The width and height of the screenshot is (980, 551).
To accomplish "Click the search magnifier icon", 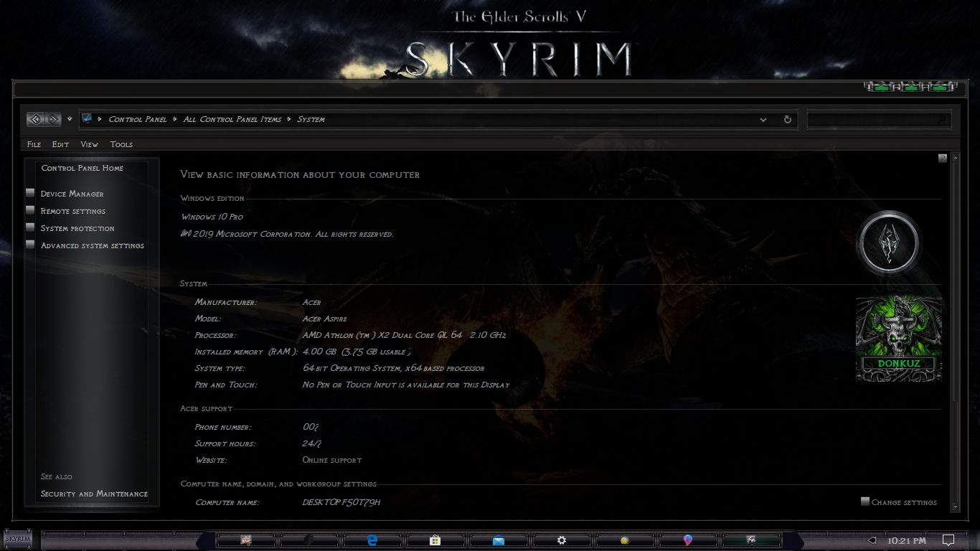I will [942, 120].
